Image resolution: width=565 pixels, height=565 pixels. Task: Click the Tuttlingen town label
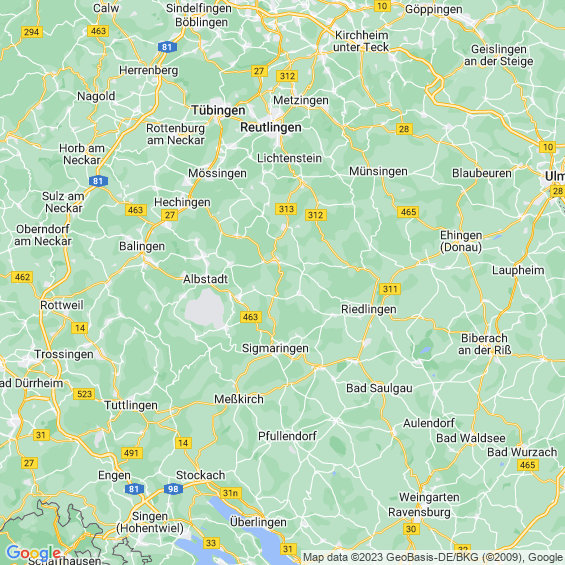click(131, 405)
